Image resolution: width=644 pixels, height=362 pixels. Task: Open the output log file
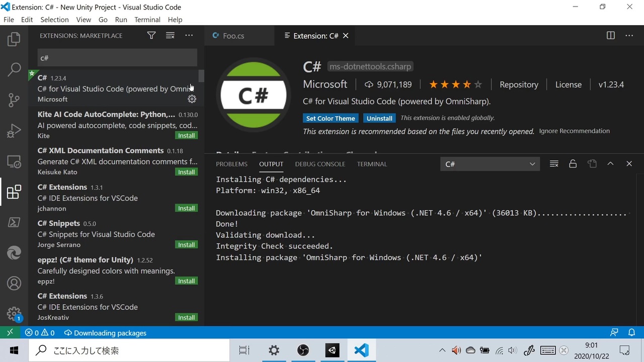(x=592, y=164)
